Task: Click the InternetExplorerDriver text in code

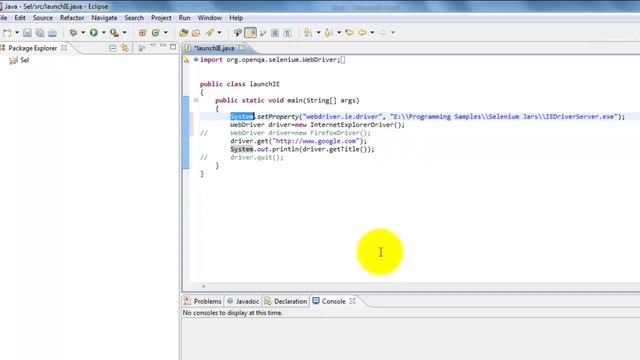Action: click(x=353, y=125)
